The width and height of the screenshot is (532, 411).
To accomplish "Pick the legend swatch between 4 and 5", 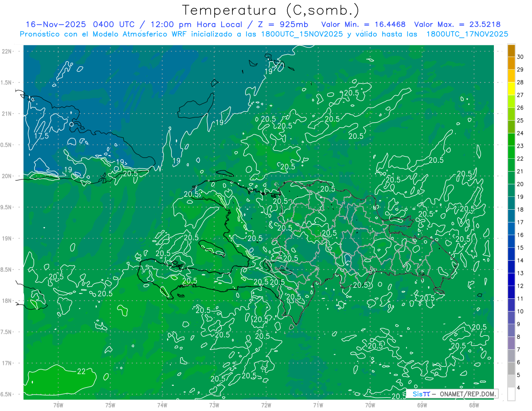I will tap(511, 382).
